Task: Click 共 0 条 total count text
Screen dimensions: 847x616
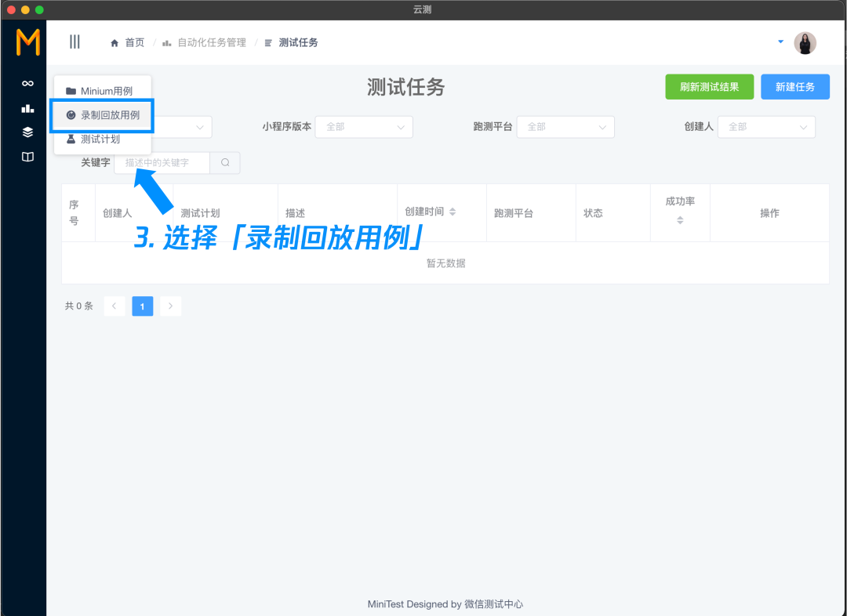Action: (x=79, y=306)
